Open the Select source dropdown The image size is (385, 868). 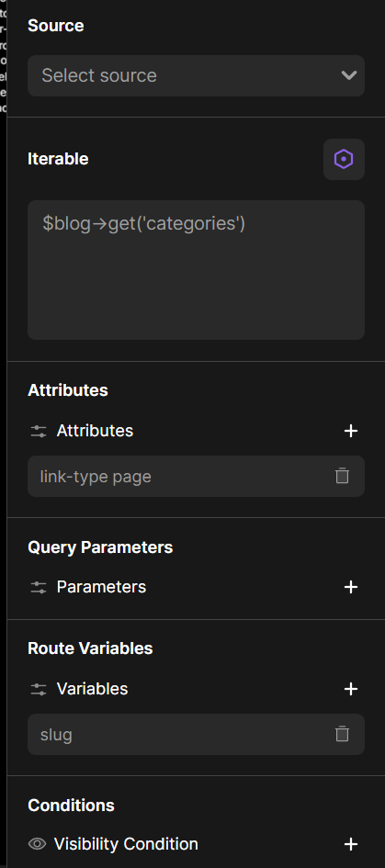pos(196,76)
